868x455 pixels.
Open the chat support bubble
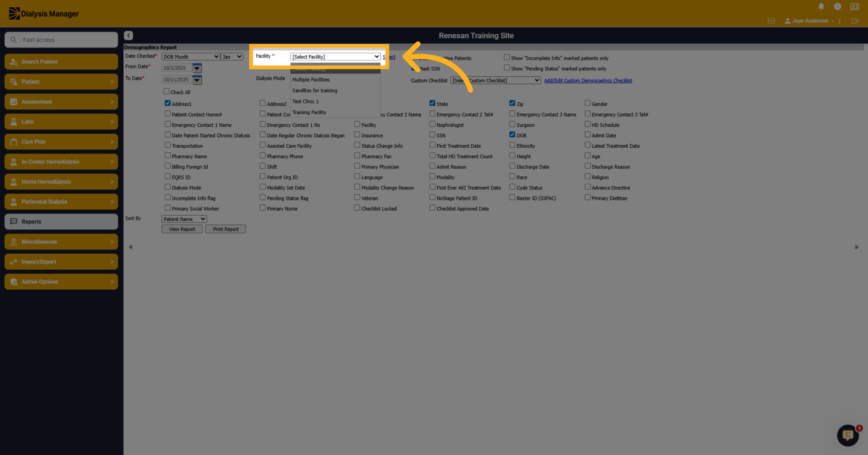848,435
